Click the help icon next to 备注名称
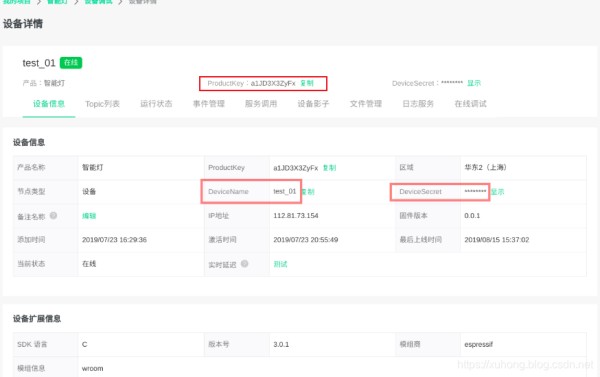 [x=53, y=215]
